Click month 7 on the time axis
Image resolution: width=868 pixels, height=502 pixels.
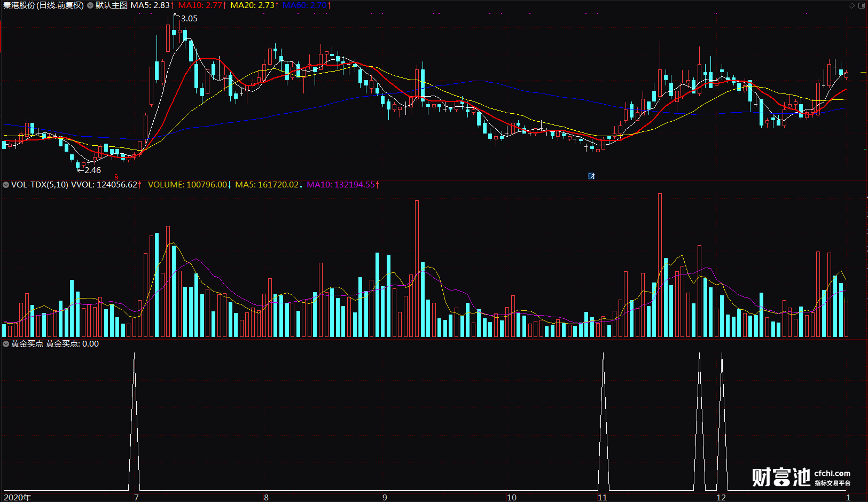(136, 497)
